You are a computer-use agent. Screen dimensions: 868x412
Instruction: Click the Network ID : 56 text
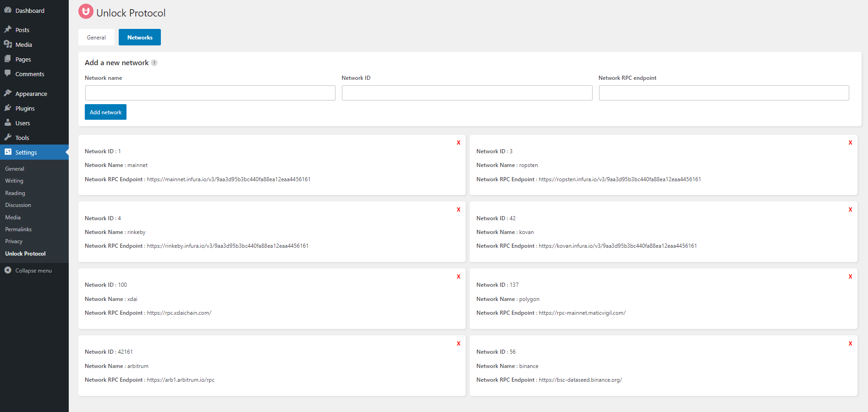click(x=496, y=352)
